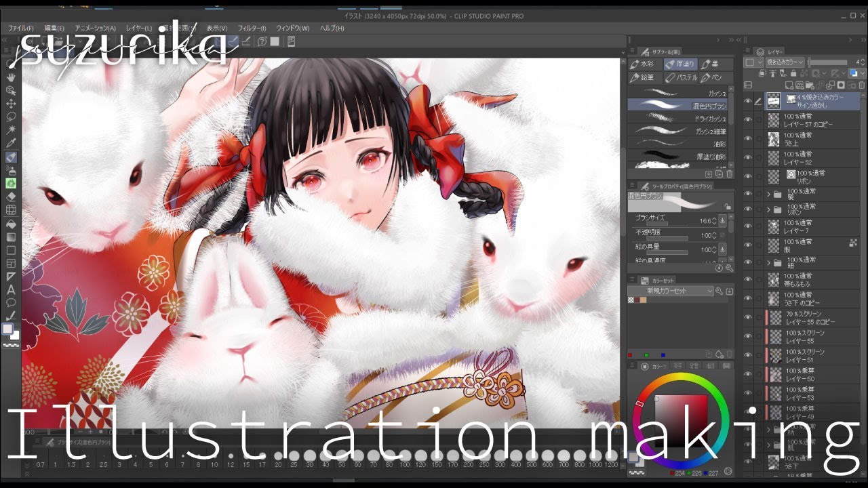Image resolution: width=868 pixels, height=488 pixels.
Task: Select the tan swatch in color set
Action: point(643,300)
